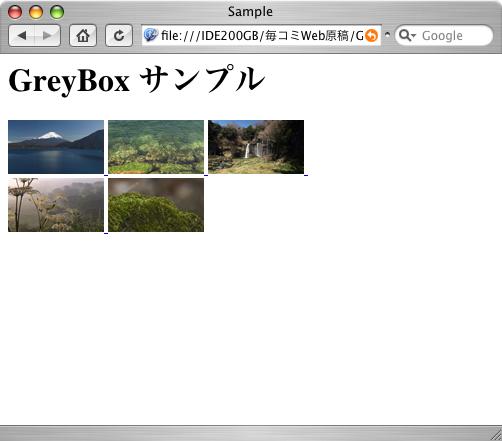Open the search magnifier dropdown menu
Screen dimensions: 502x441
[x=407, y=35]
